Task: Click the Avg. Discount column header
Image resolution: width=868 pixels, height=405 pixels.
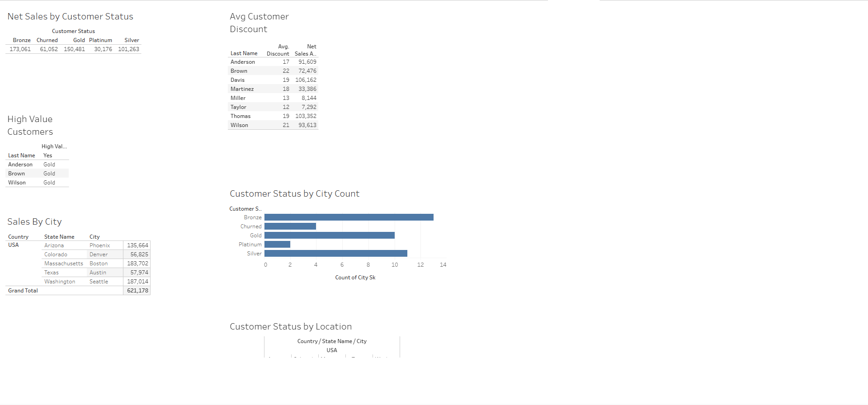Action: [278, 50]
